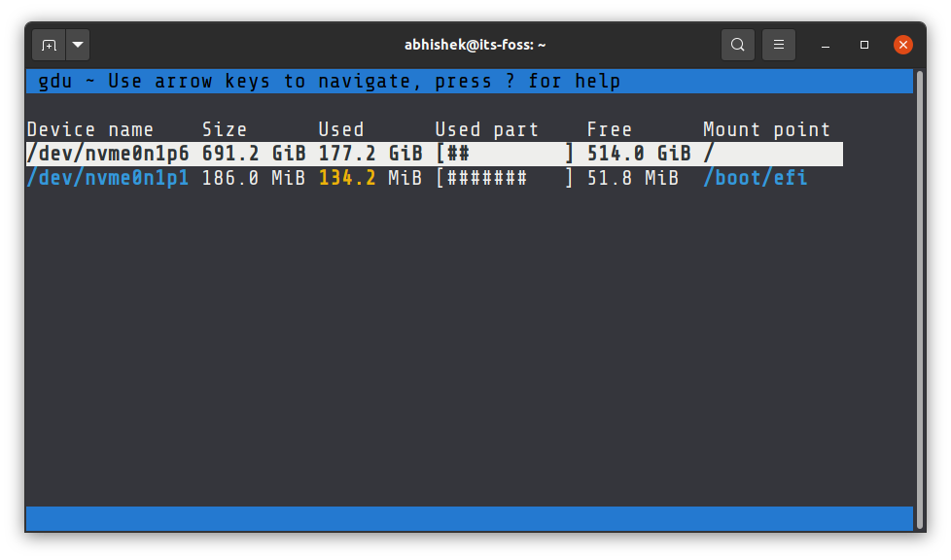Click the close window red icon

(902, 44)
